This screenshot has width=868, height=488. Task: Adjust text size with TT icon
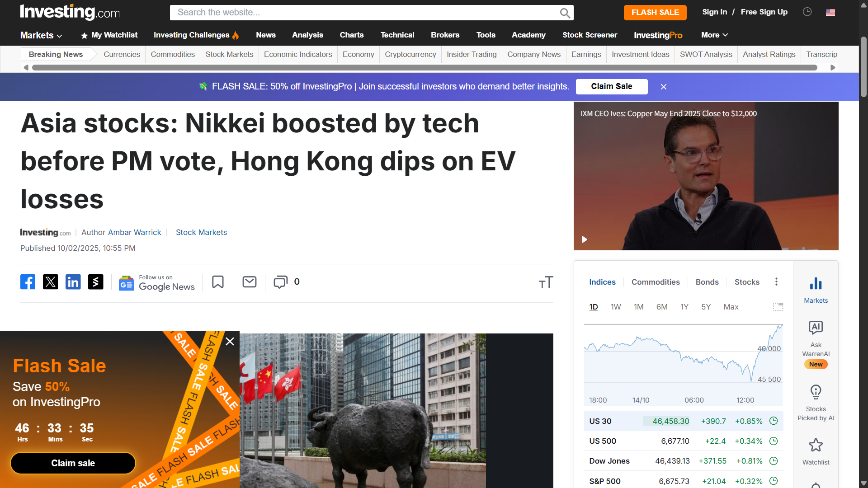(x=546, y=282)
